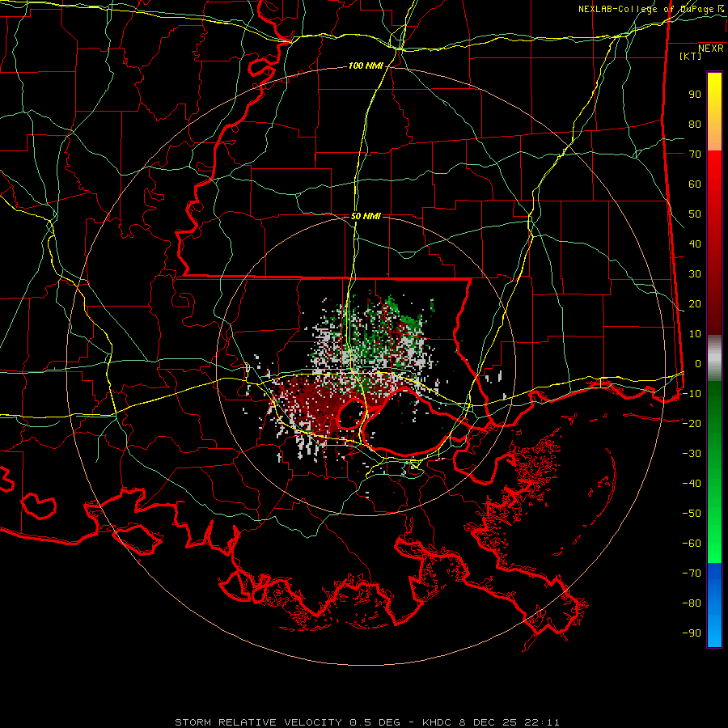The image size is (728, 728).
Task: Click the [KT] units label
Action: (x=691, y=56)
